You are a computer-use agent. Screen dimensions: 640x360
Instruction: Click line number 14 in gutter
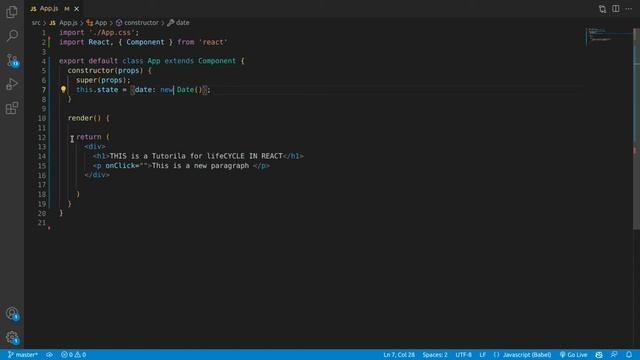[42, 156]
